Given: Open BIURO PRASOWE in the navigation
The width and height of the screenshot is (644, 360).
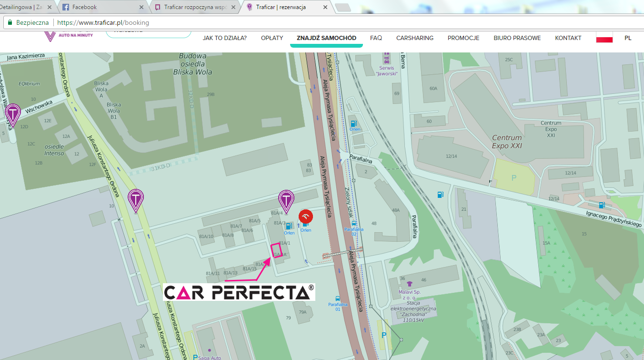Looking at the screenshot, I should click(517, 38).
